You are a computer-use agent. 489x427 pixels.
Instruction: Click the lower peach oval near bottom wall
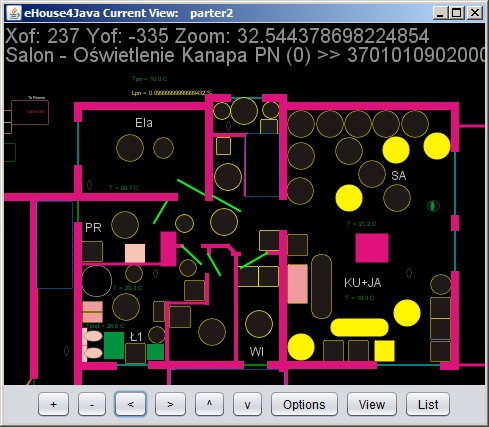93,353
